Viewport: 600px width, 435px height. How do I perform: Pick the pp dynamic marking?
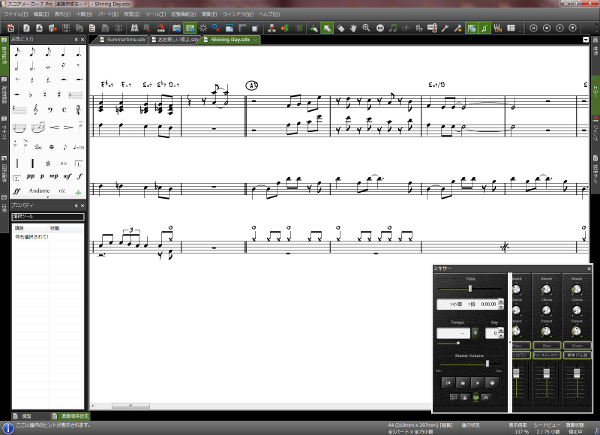pos(31,176)
